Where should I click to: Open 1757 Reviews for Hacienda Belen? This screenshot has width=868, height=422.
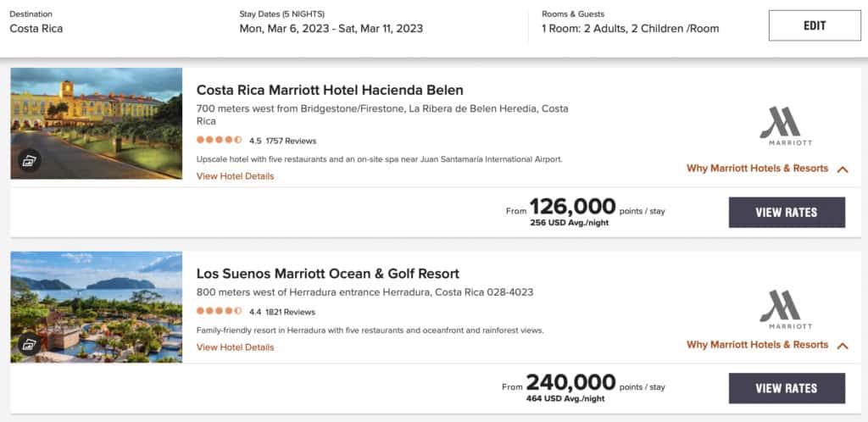pyautogui.click(x=291, y=141)
